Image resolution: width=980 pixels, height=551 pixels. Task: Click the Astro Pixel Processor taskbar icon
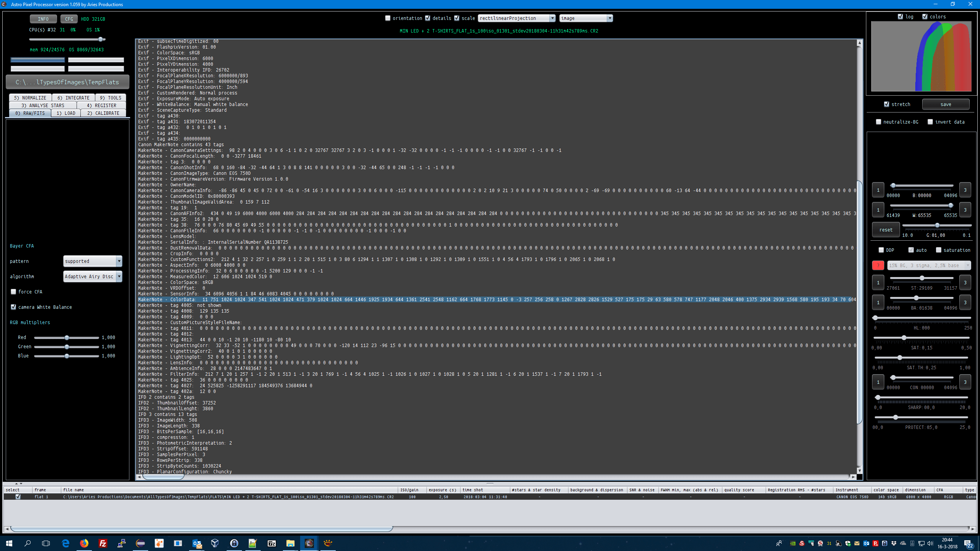tap(309, 543)
